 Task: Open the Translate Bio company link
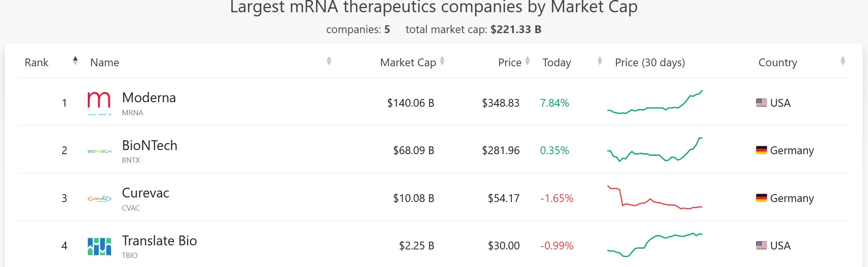159,241
